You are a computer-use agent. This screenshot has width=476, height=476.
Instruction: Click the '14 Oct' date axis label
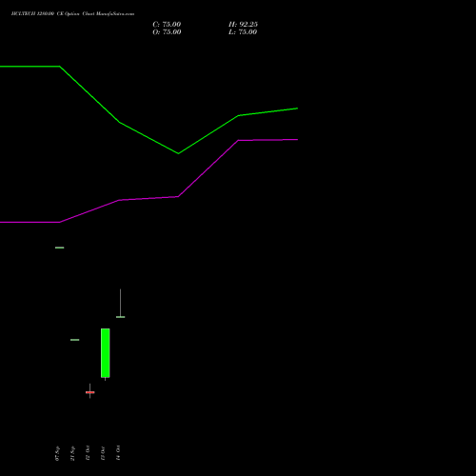118,453
